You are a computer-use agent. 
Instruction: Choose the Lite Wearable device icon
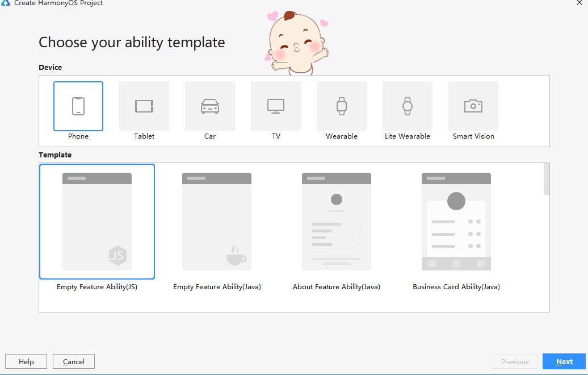tap(408, 106)
